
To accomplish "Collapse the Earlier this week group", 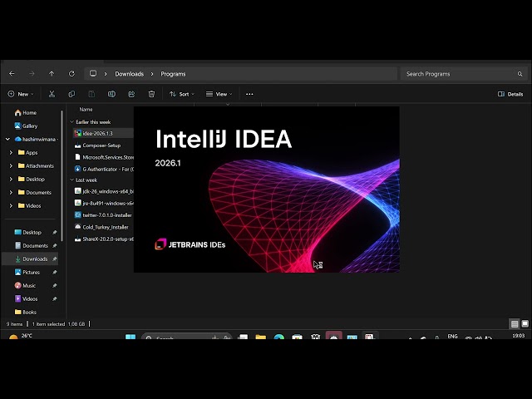I will [x=71, y=122].
